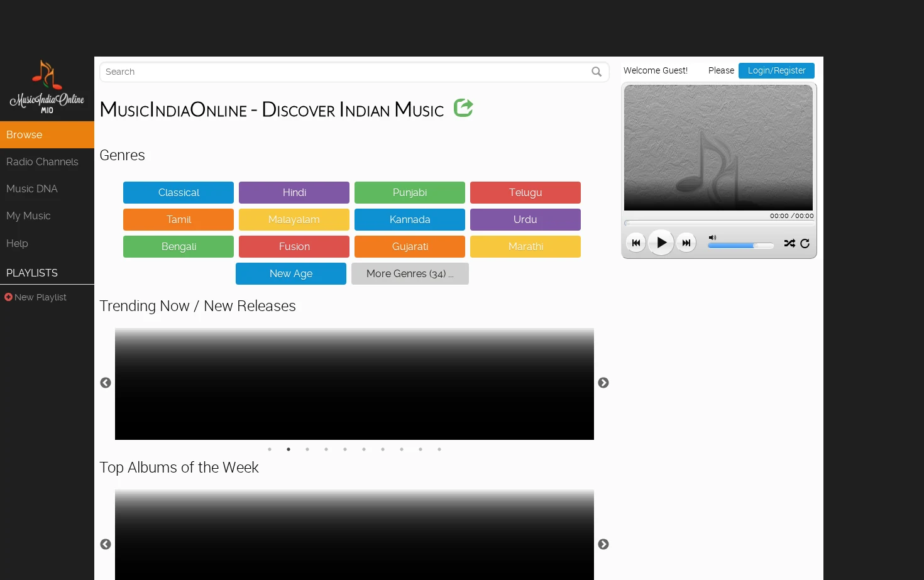Open Music DNA in the sidebar
924x580 pixels.
coord(47,189)
